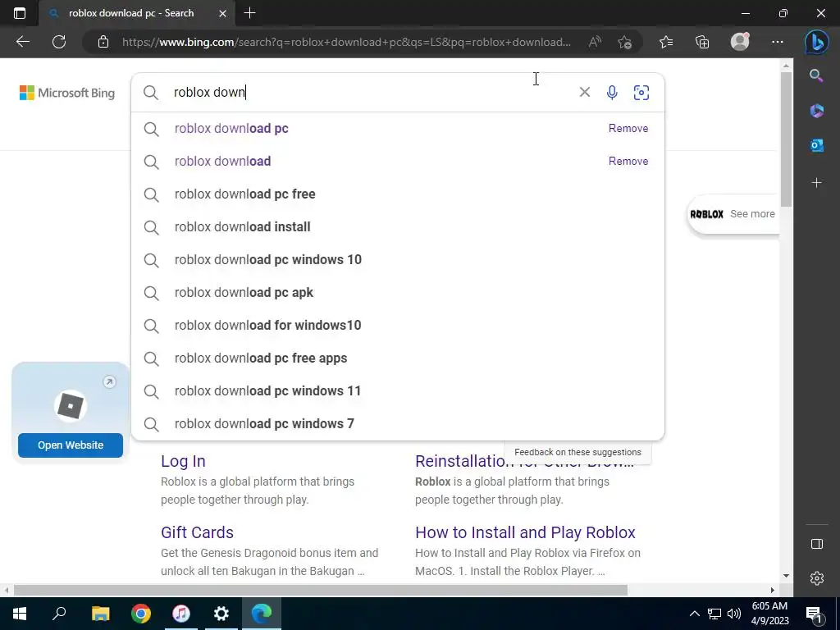Reload the page with the refresh icon
Image resolution: width=840 pixels, height=630 pixels.
59,42
